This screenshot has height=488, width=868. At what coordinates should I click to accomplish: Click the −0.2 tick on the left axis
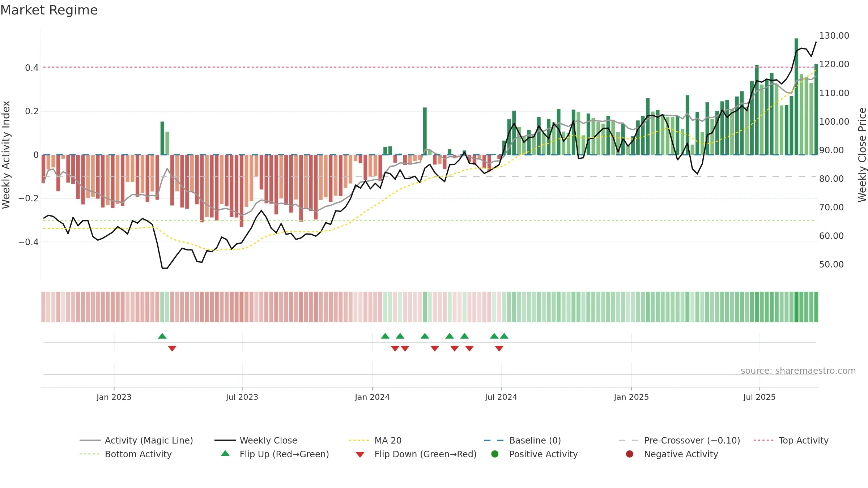(29, 198)
